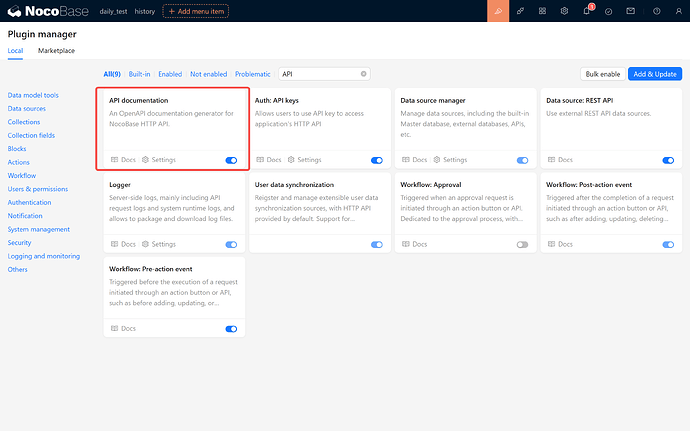Open Settings for Logger plugin

pyautogui.click(x=159, y=244)
